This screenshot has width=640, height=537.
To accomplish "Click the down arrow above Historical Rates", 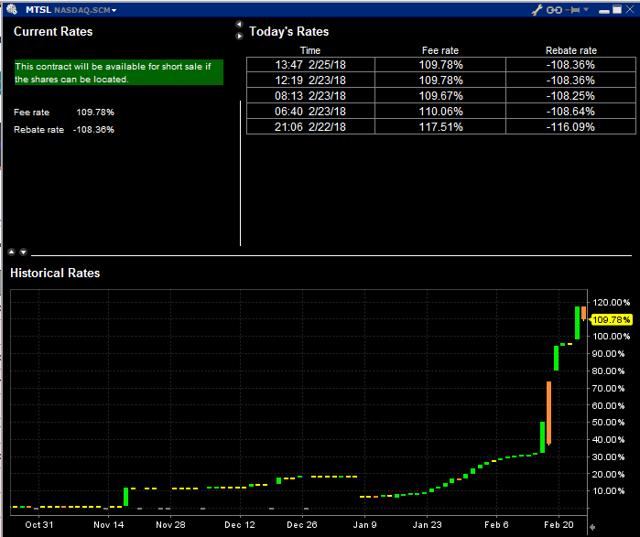I will coord(23,252).
